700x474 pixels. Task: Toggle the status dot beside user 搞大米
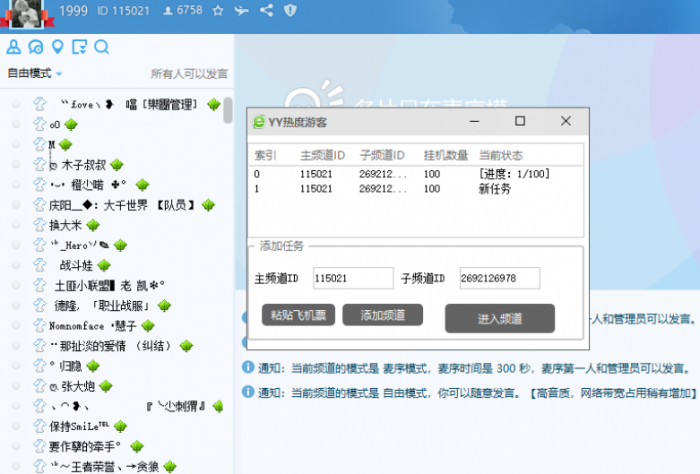pos(16,225)
